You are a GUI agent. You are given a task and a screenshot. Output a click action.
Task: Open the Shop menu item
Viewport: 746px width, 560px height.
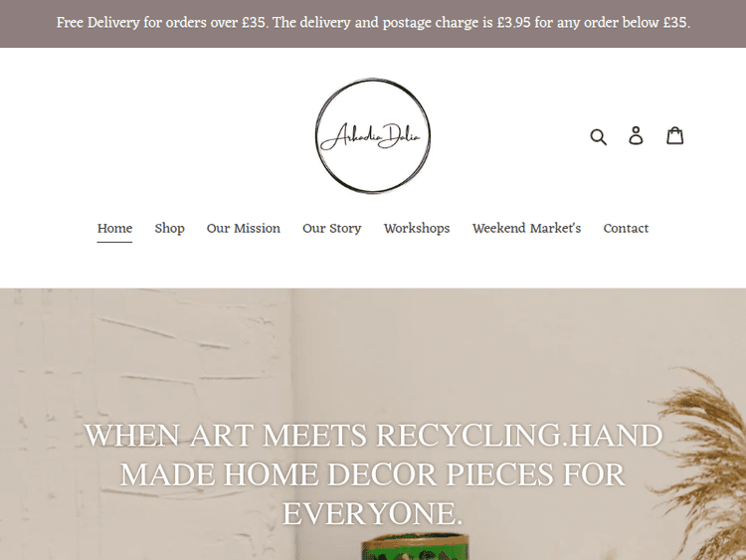point(169,229)
